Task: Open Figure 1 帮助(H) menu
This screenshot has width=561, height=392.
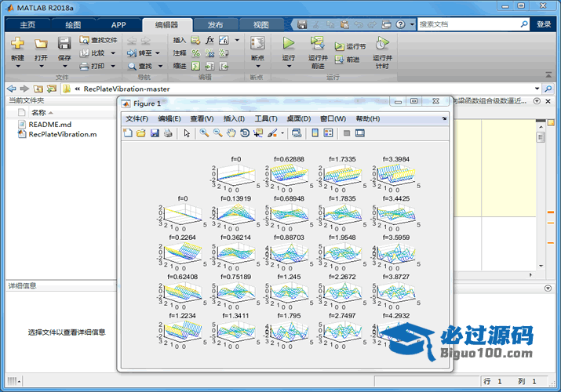Action: (x=368, y=118)
